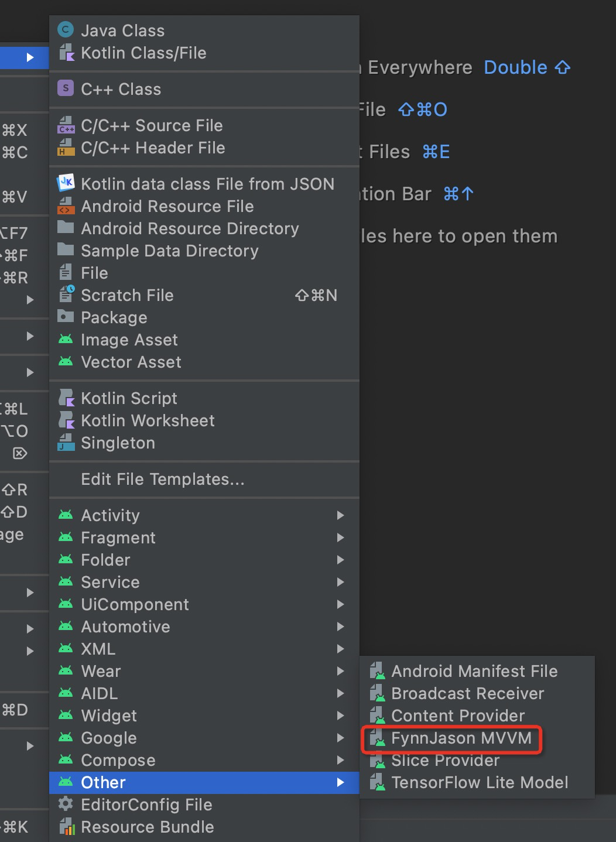Viewport: 616px width, 842px height.
Task: Expand the XML submenu arrow
Action: [340, 649]
